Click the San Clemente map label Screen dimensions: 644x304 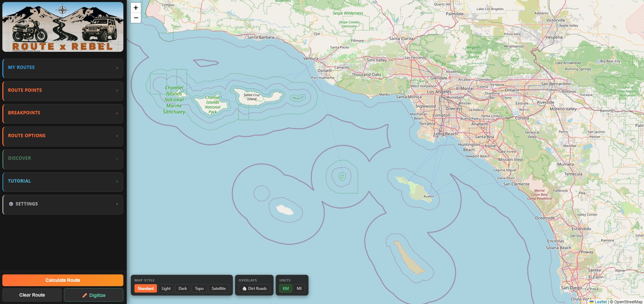click(x=516, y=184)
